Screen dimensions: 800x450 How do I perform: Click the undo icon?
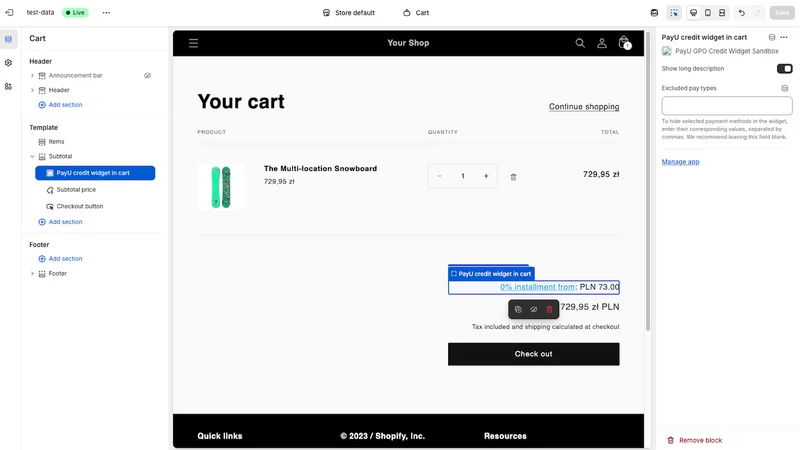click(x=741, y=13)
